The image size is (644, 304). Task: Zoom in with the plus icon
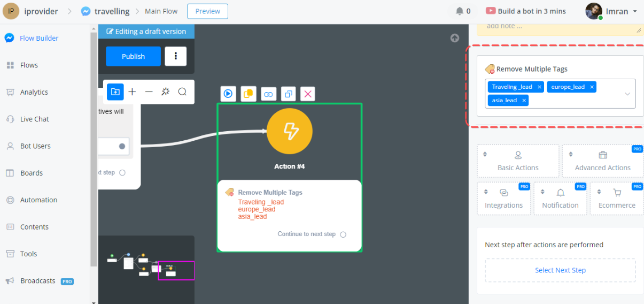click(x=132, y=92)
